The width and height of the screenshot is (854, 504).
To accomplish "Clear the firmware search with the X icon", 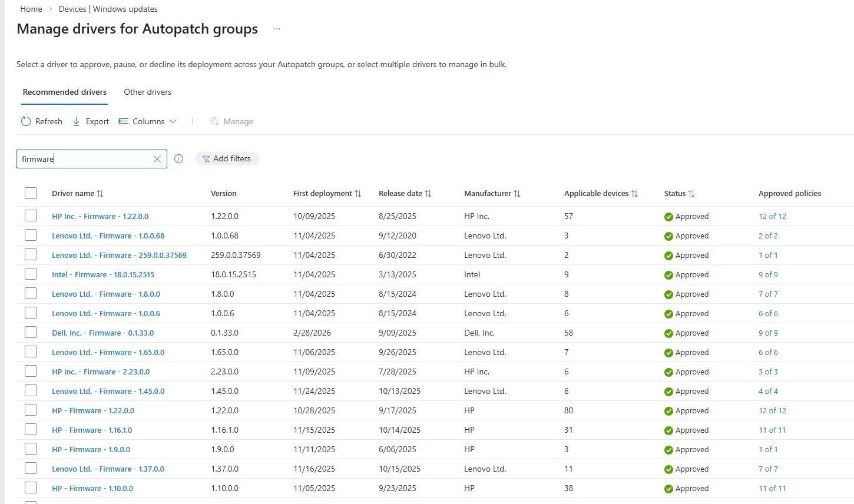I will click(157, 159).
